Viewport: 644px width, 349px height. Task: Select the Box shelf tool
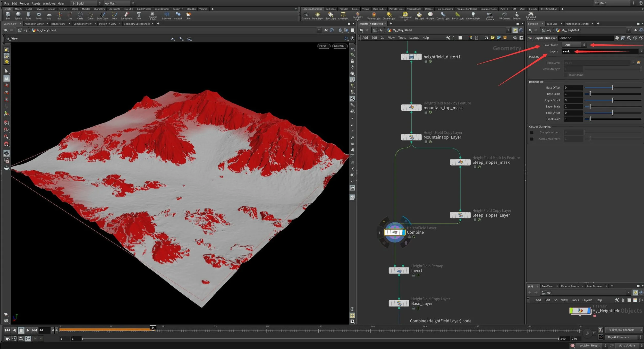8,16
